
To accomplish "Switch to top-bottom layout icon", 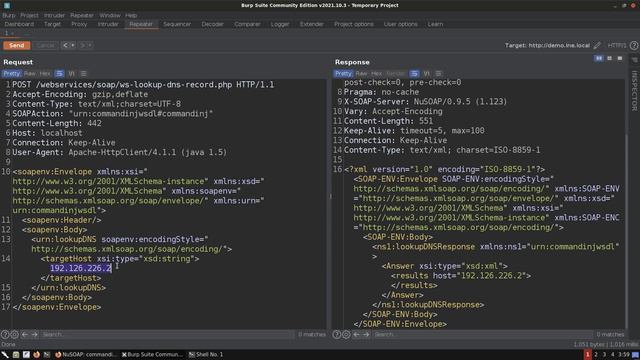I will pyautogui.click(x=609, y=59).
